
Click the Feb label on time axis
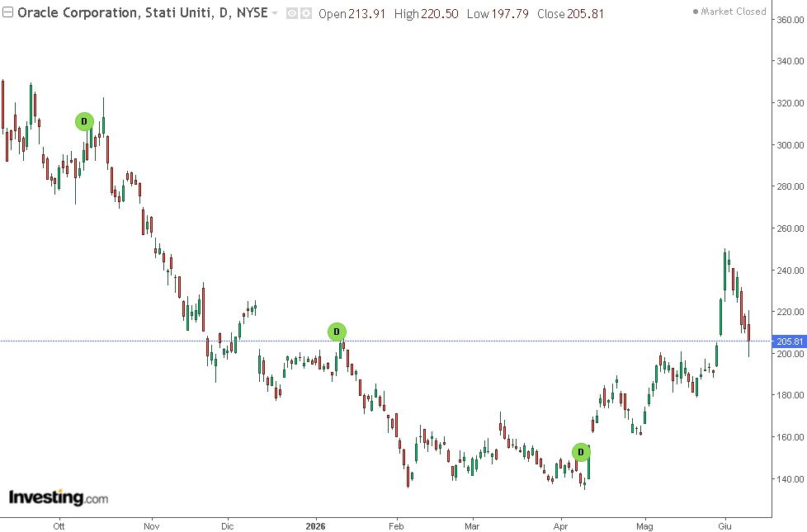396,526
